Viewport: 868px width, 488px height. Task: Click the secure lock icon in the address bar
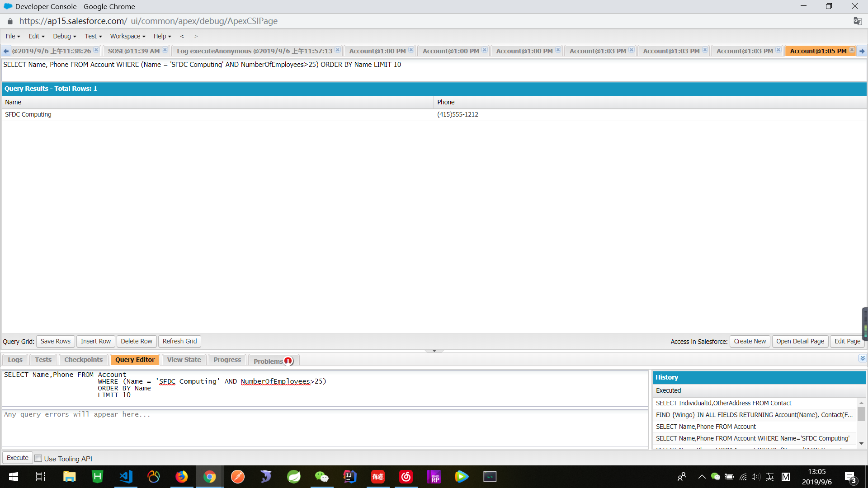tap(9, 21)
